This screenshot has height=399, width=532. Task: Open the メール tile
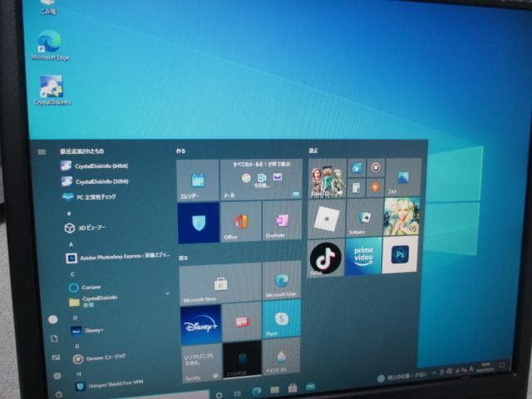click(261, 180)
